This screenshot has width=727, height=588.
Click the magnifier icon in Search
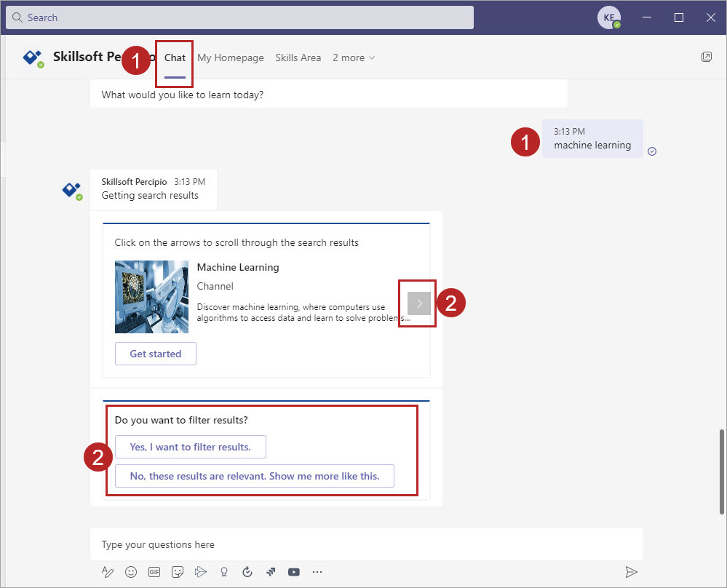tap(17, 17)
